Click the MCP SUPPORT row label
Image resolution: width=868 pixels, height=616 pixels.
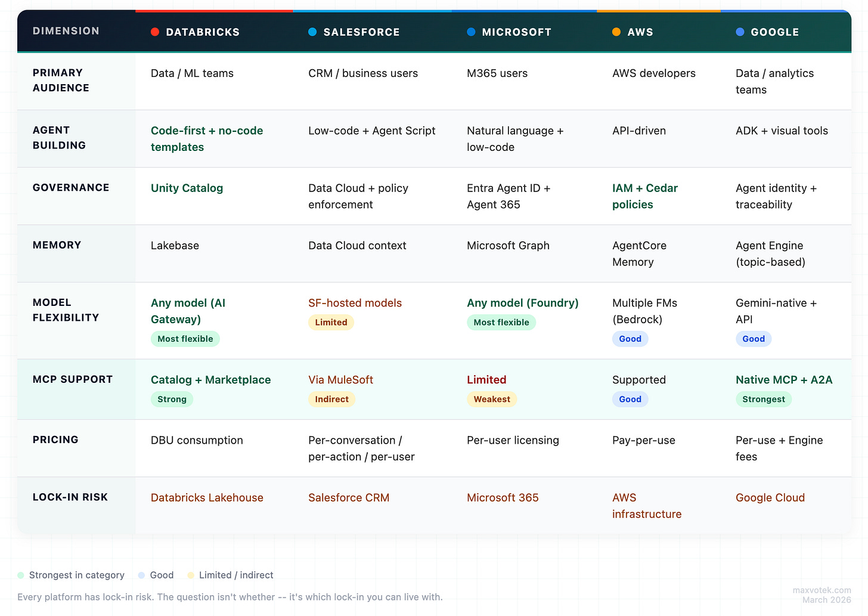click(x=73, y=379)
